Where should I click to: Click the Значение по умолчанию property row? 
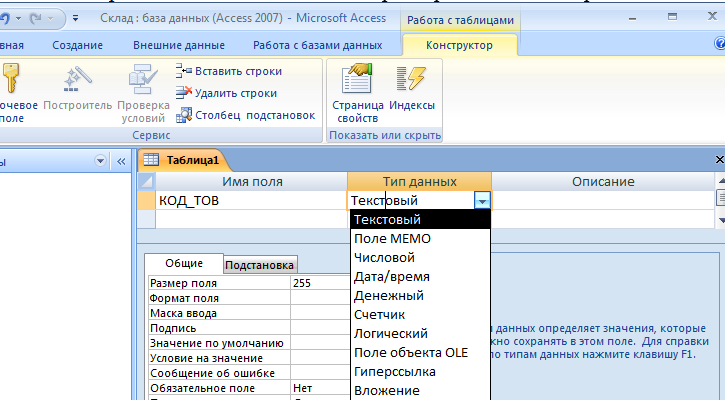click(249, 343)
